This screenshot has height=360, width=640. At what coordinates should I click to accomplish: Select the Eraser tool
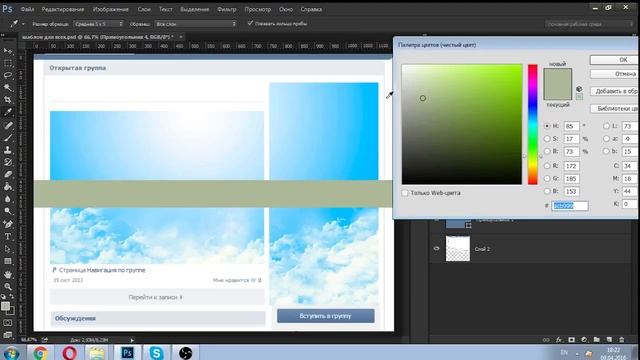click(x=8, y=174)
